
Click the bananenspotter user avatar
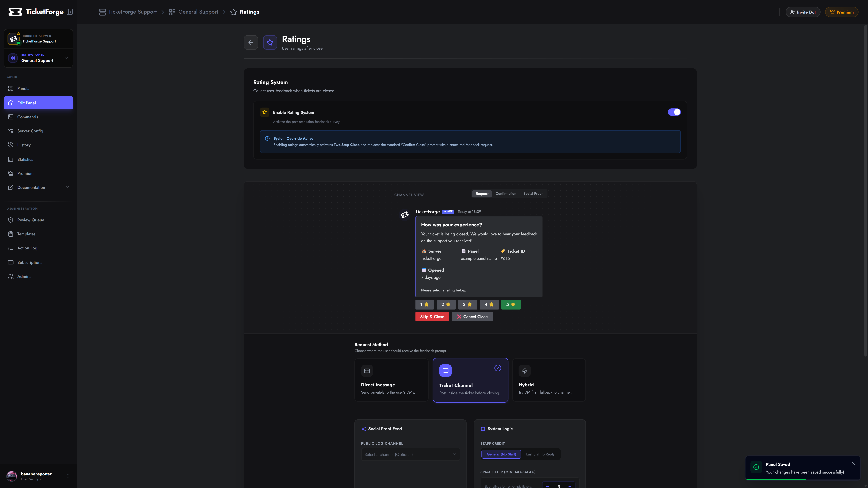[x=12, y=476]
